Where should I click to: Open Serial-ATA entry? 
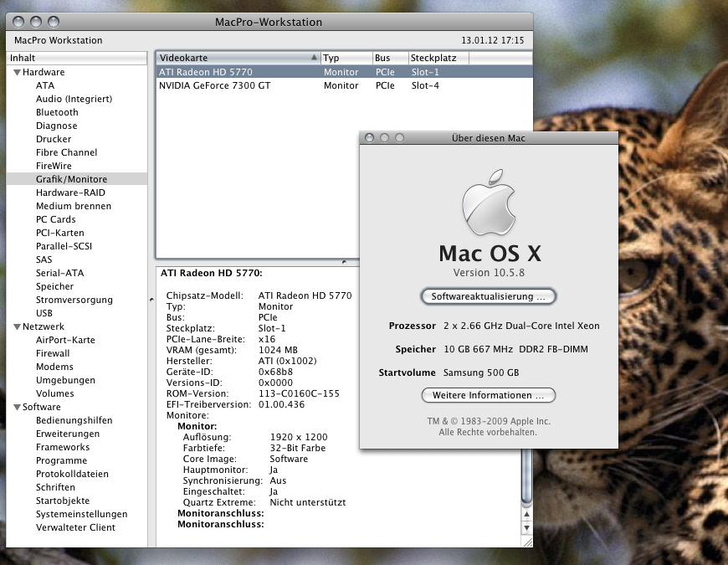click(60, 273)
